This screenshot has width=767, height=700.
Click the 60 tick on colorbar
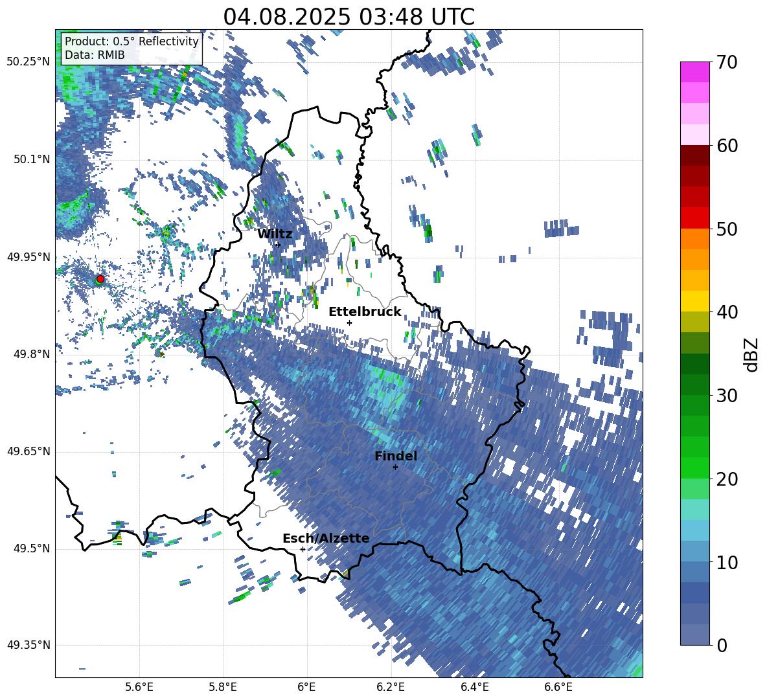click(726, 146)
